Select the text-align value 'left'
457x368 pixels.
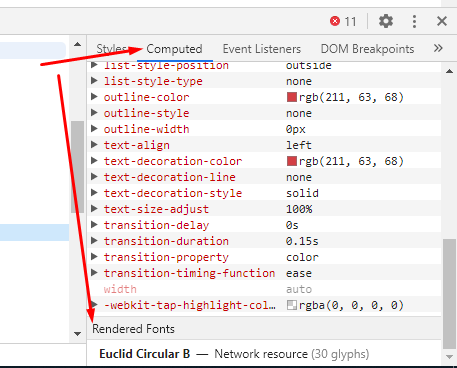(x=299, y=145)
